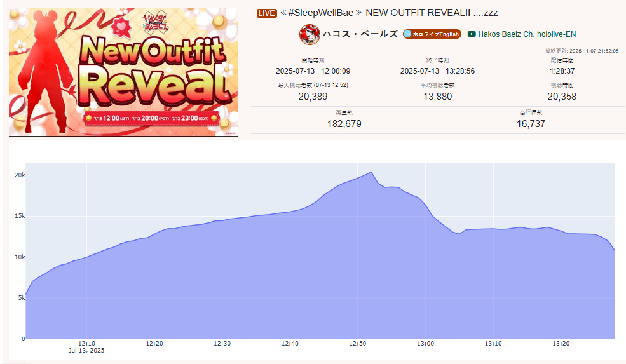Click the 13:20 x-axis label
Viewport: 626px width, 364px height.
[x=561, y=343]
